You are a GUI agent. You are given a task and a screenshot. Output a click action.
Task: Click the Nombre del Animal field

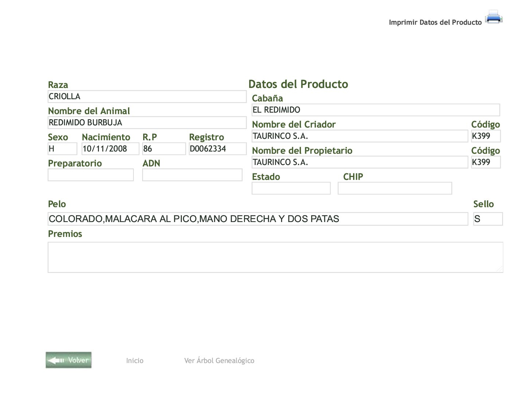(x=147, y=123)
